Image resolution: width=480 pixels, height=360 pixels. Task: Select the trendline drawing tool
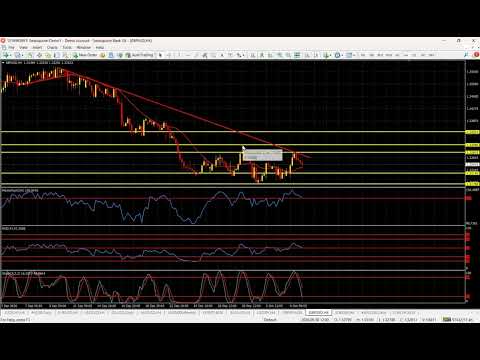[x=196, y=55]
